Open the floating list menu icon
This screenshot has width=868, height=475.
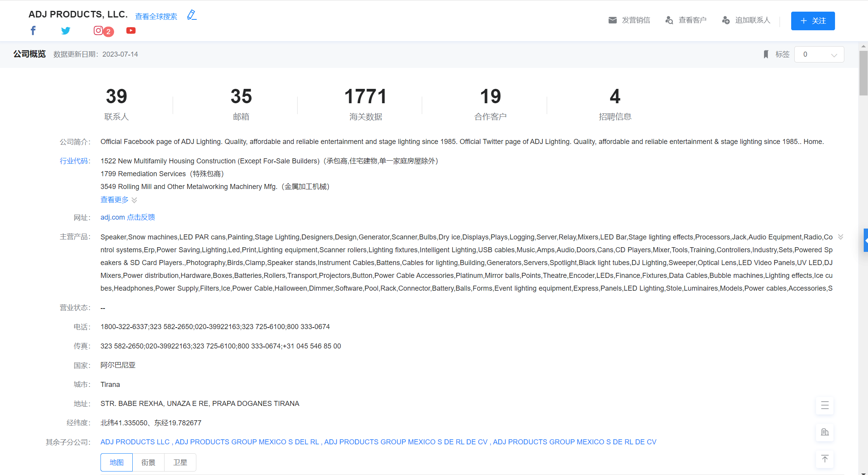[825, 406]
